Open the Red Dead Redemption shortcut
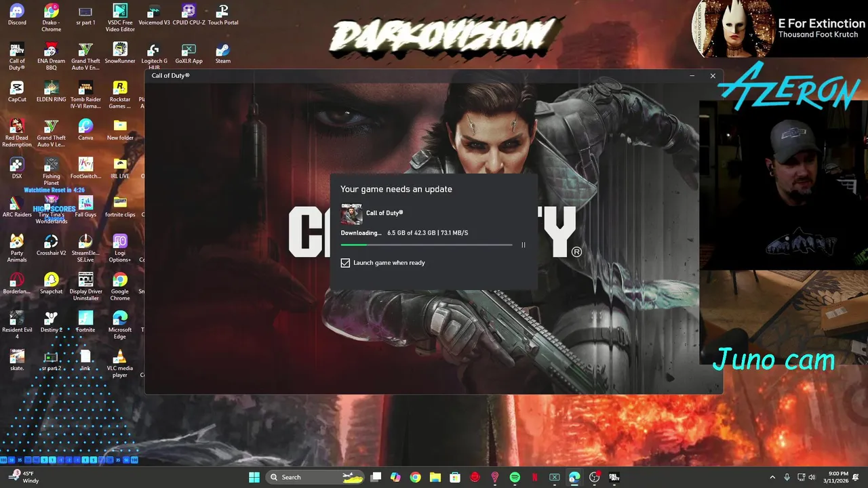868x488 pixels. 17,134
